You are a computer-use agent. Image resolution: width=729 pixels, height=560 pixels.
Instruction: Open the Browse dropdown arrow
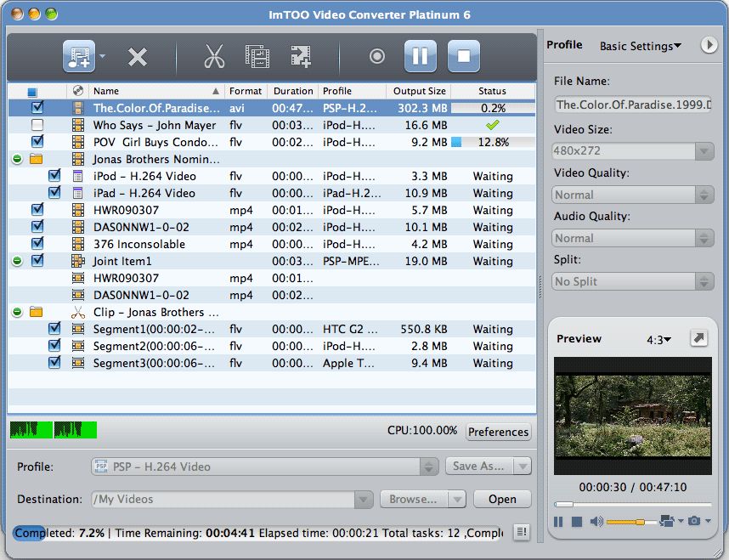point(457,499)
